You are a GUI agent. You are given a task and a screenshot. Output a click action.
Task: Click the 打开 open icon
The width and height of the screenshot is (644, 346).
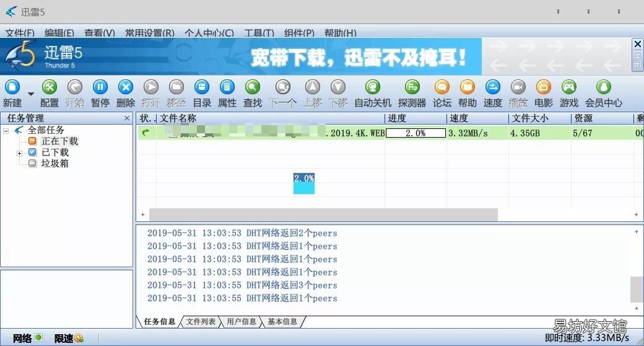point(150,87)
